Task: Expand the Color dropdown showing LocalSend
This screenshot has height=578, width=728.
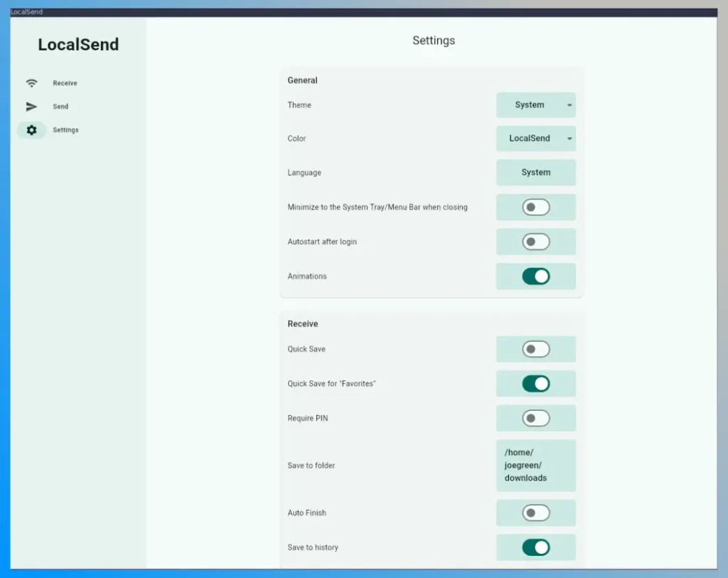Action: click(530, 139)
